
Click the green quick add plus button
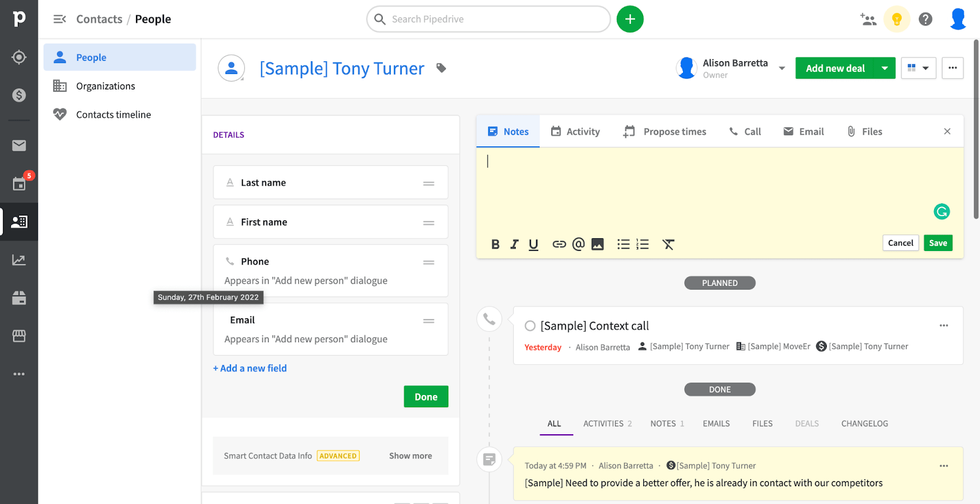point(630,19)
